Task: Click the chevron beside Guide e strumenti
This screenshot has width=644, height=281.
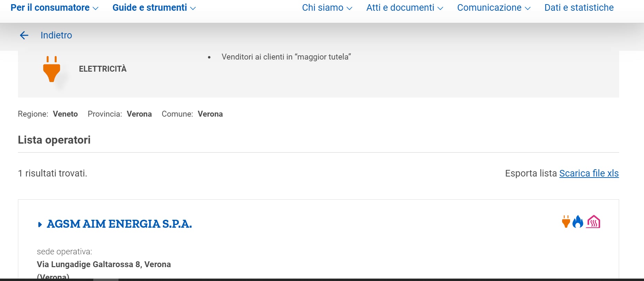Action: point(193,8)
